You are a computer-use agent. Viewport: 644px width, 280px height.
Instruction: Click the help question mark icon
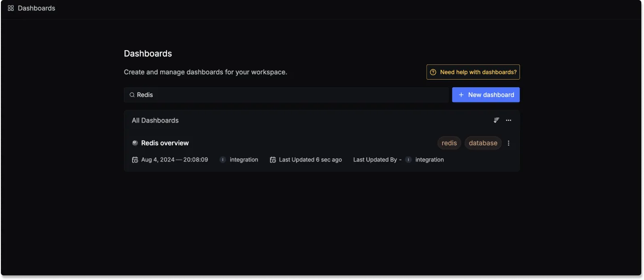pos(433,72)
